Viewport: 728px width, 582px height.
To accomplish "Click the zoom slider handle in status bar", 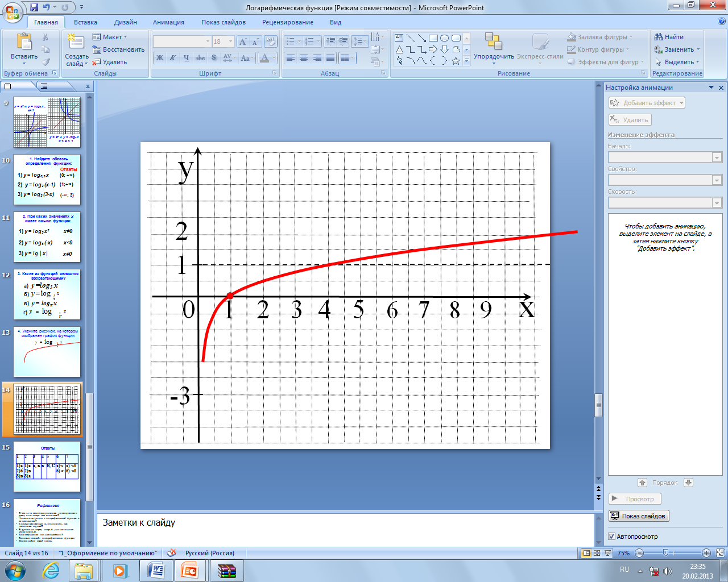I will coord(665,553).
